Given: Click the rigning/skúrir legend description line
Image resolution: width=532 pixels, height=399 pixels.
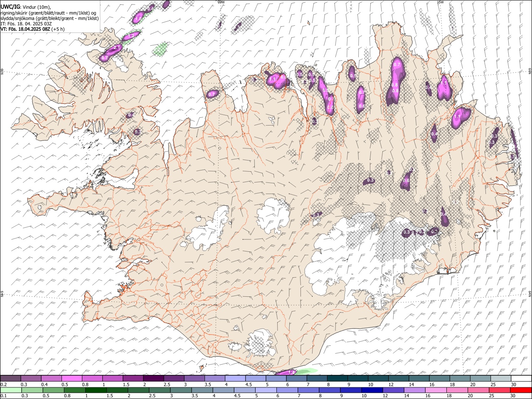Looking at the screenshot, I should (x=48, y=13).
